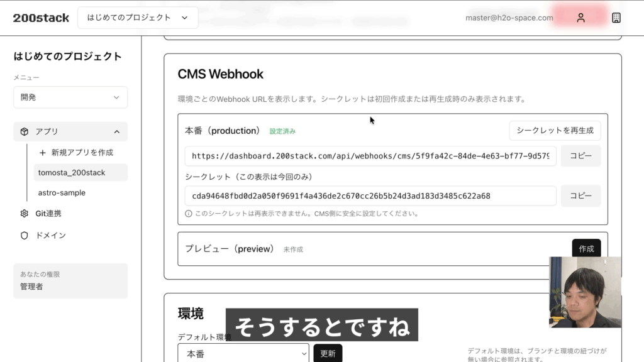Select tomosta_200stack app in sidebar
This screenshot has width=644, height=362.
(72, 172)
